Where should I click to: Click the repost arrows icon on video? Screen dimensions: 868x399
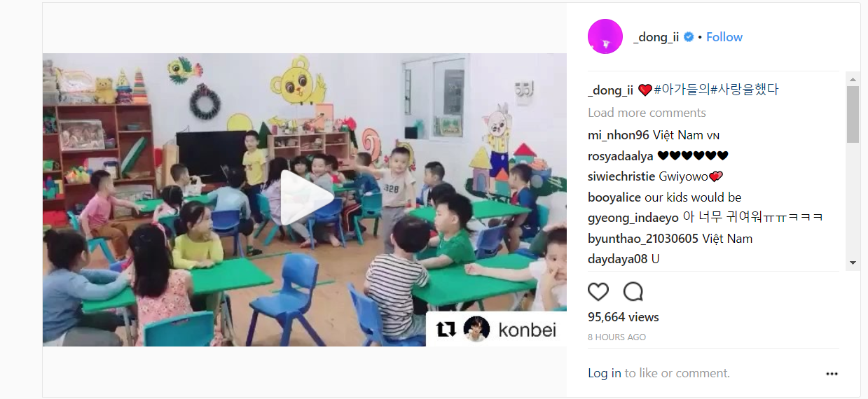(x=446, y=329)
